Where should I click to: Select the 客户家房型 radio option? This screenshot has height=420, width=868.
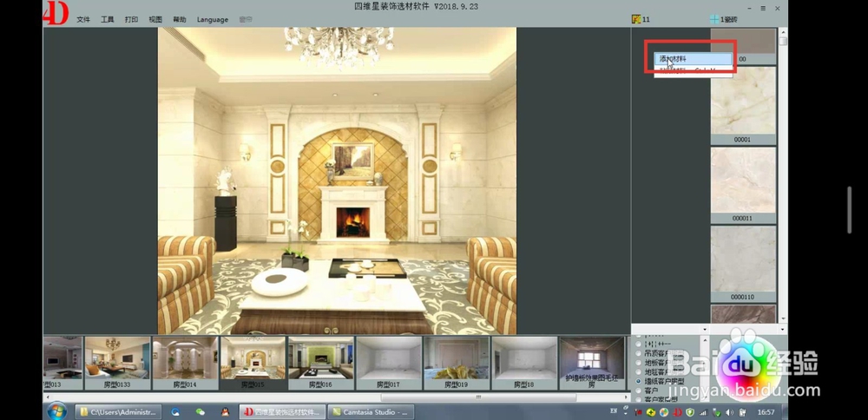638,399
